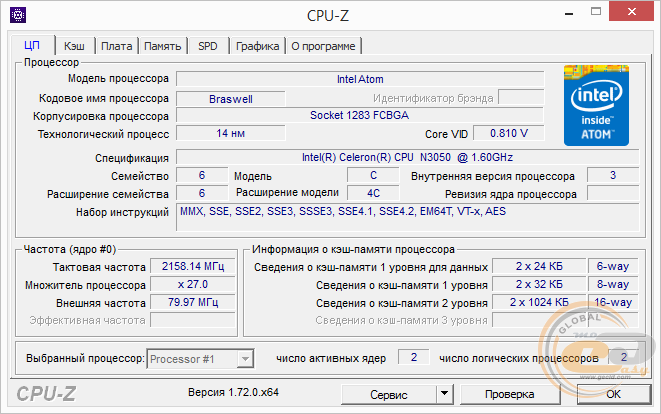Click the 8-way associativity value
The image size is (661, 414).
(613, 284)
